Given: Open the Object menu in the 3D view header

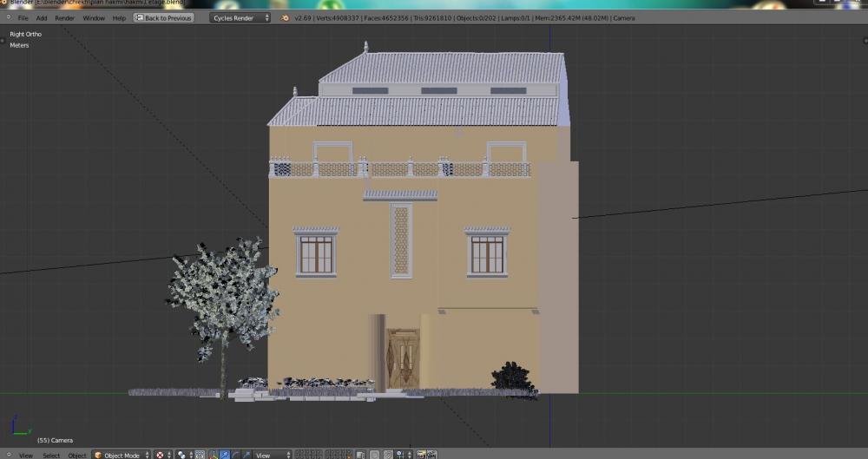Looking at the screenshot, I should [77, 456].
